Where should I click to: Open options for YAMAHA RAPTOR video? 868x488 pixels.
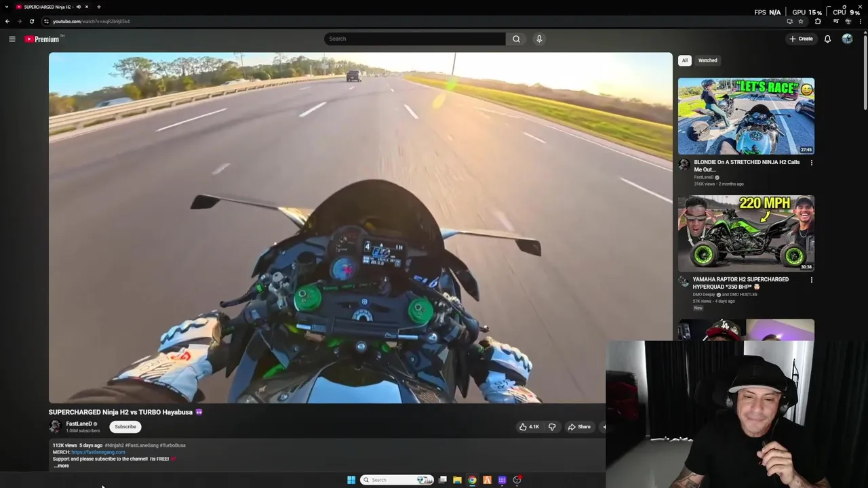[811, 280]
